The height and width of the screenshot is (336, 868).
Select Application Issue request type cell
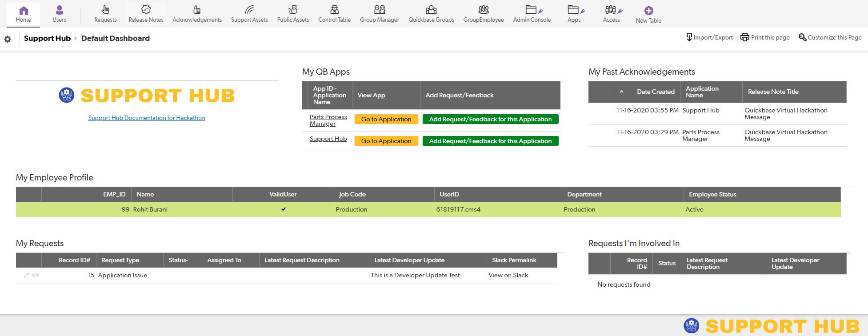(x=123, y=275)
